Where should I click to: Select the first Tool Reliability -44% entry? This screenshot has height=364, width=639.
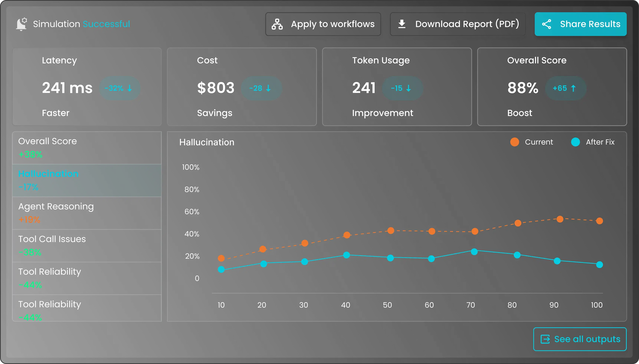[87, 278]
